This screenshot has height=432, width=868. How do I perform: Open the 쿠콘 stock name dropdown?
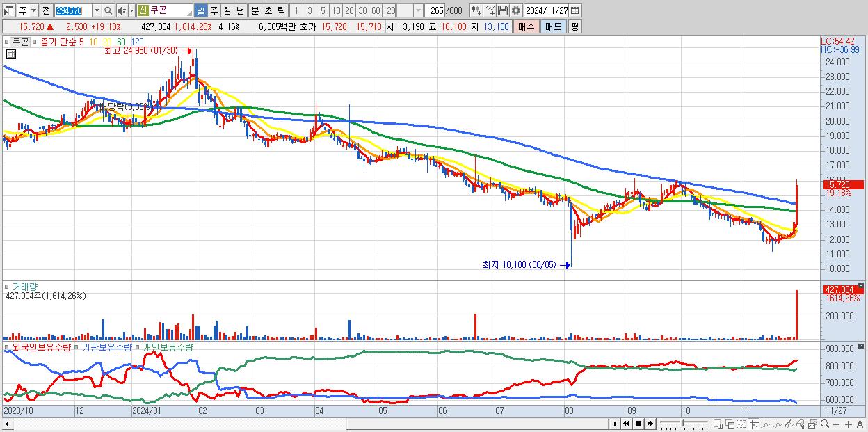coord(189,13)
